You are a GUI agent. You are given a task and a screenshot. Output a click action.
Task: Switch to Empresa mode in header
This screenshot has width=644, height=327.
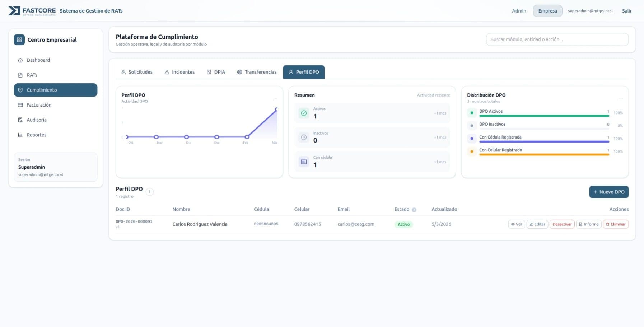click(x=547, y=11)
